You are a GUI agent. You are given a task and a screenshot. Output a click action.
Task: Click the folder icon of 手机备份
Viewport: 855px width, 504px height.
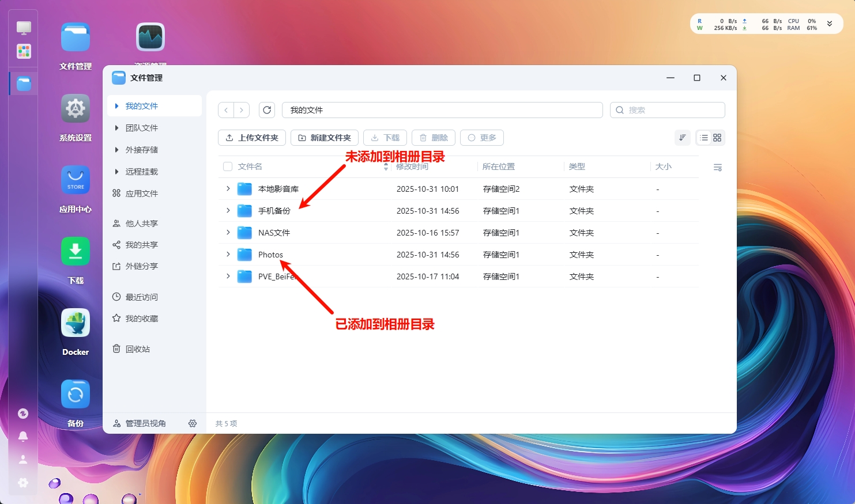click(245, 211)
